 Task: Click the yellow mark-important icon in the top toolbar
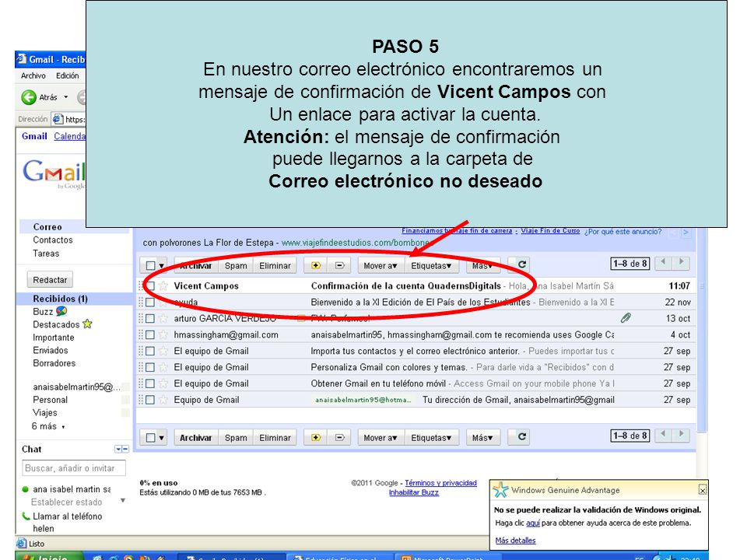(x=316, y=265)
